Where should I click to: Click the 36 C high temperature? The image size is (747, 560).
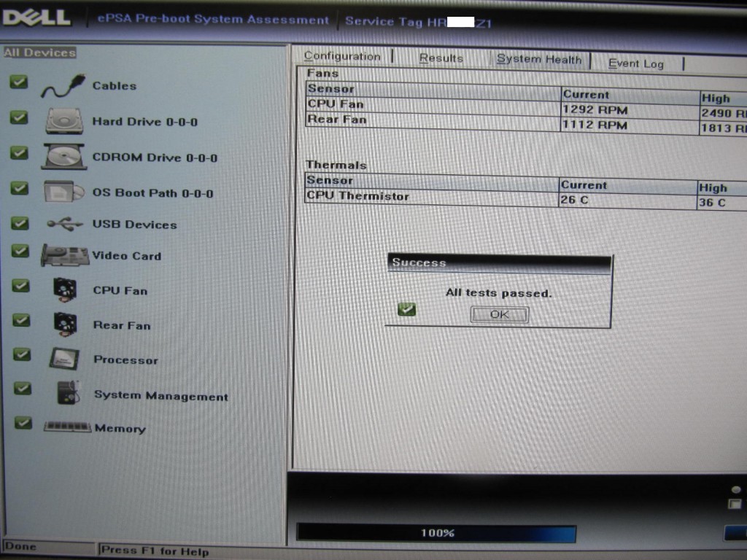pos(712,203)
